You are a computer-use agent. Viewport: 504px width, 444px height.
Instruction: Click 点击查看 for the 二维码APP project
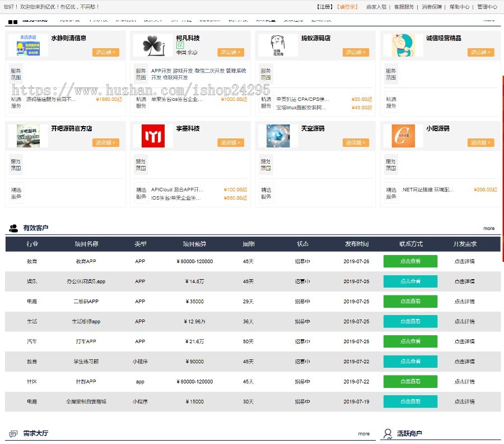[x=410, y=302]
